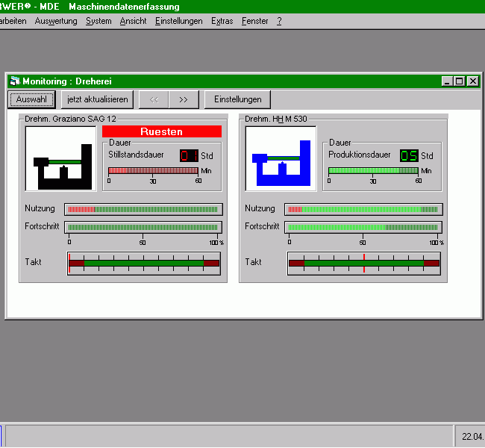Open the Einstellungen menu in menu bar
The image size is (485, 448).
point(179,21)
